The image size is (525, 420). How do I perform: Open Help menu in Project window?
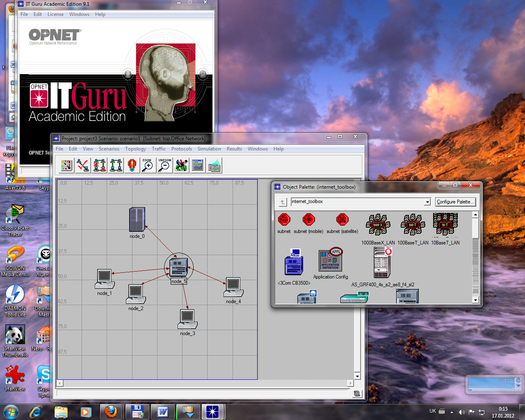(278, 149)
